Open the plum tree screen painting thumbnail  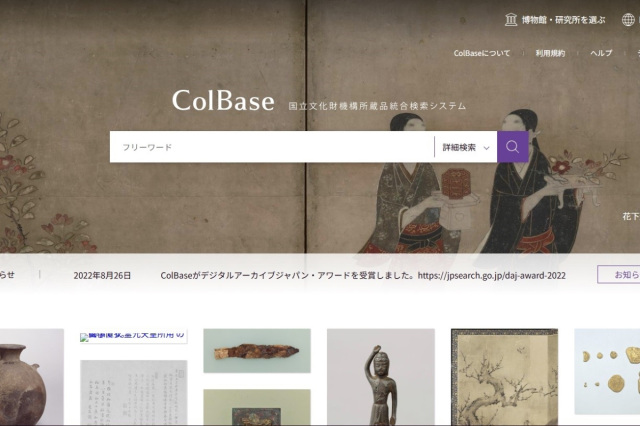pos(504,377)
